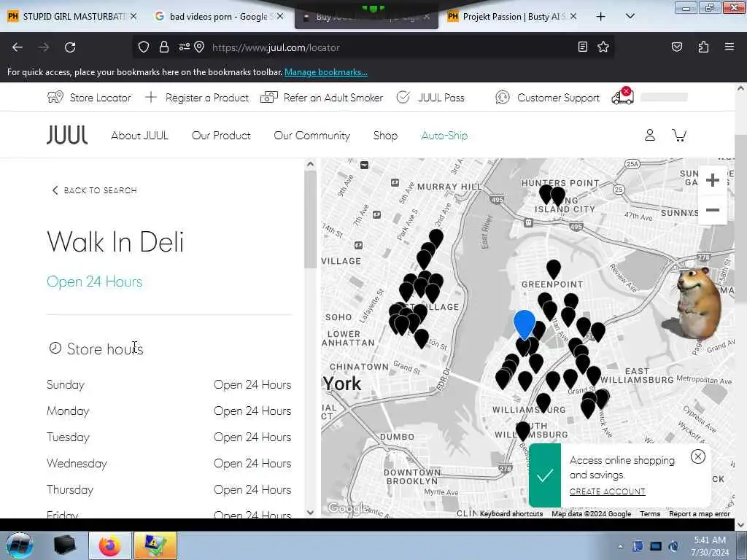
Task: Click the Store hours heading
Action: click(105, 349)
